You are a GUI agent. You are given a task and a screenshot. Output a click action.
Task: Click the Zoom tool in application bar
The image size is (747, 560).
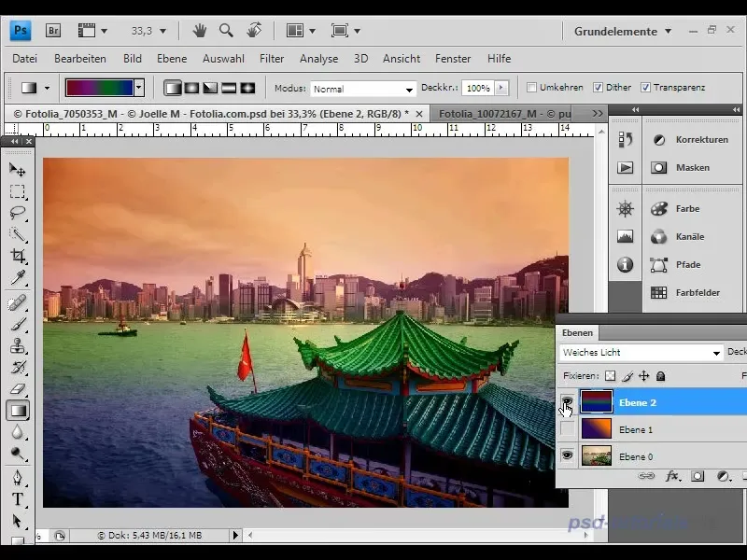click(226, 31)
